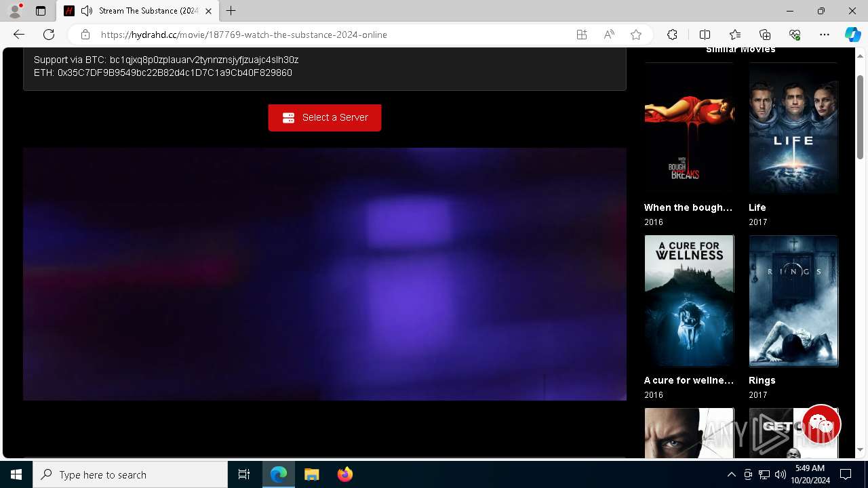Mute the tab audio speaker icon
This screenshot has width=868, height=488.
pyautogui.click(x=86, y=11)
